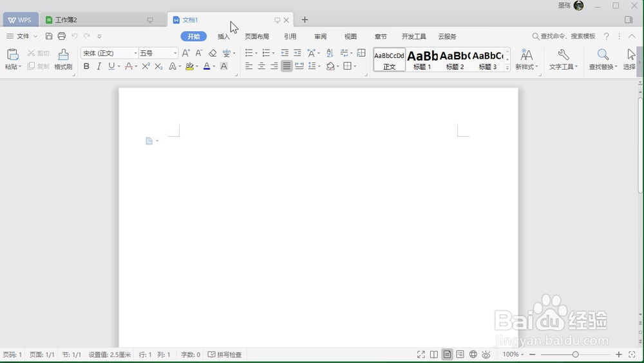Toggle Italic formatting
The height and width of the screenshot is (363, 644).
pos(99,66)
